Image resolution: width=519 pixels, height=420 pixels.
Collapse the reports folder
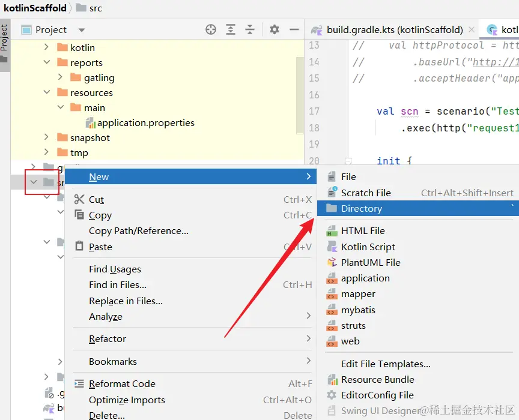pos(47,62)
